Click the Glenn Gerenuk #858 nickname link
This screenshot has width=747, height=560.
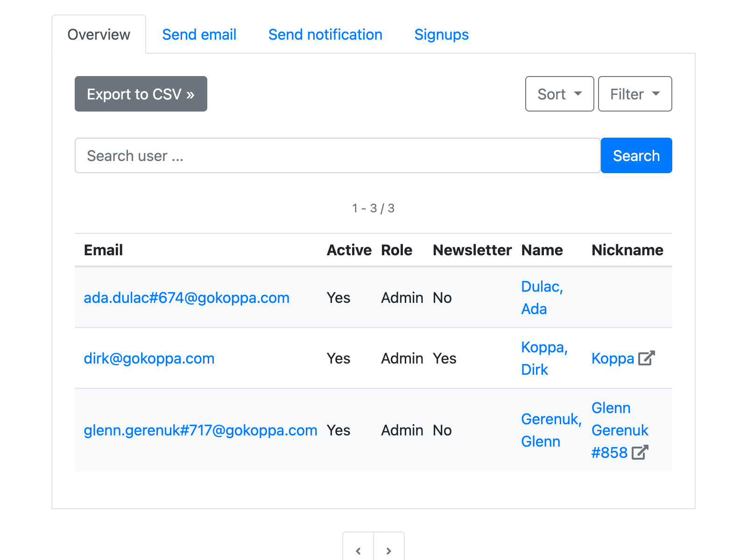click(x=620, y=430)
